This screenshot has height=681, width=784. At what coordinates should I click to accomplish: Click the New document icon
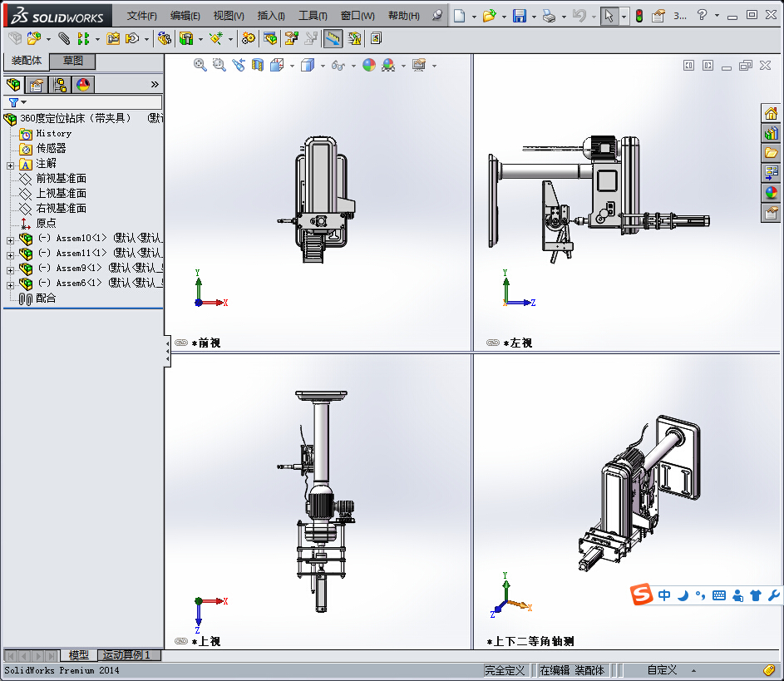(459, 16)
